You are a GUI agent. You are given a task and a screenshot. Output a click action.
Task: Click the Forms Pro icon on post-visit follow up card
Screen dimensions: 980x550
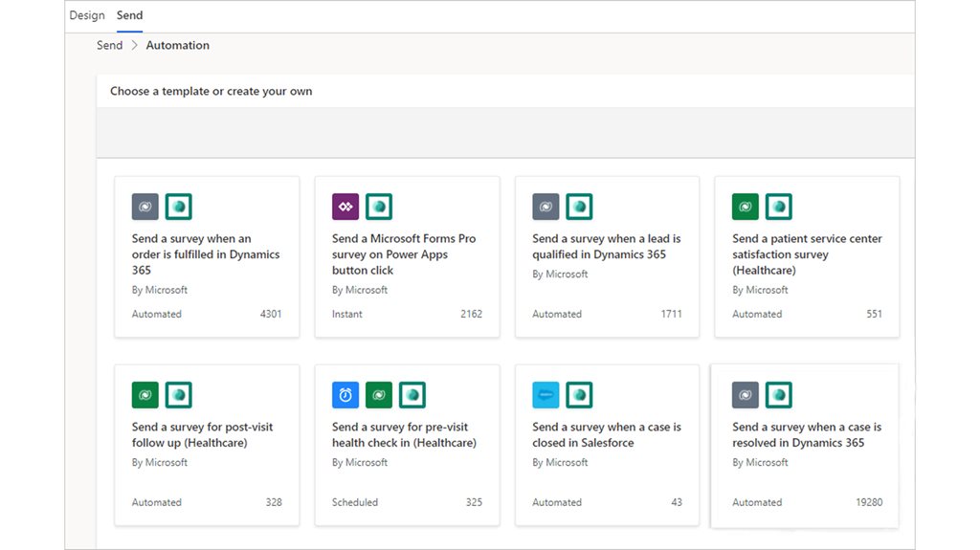tap(179, 395)
